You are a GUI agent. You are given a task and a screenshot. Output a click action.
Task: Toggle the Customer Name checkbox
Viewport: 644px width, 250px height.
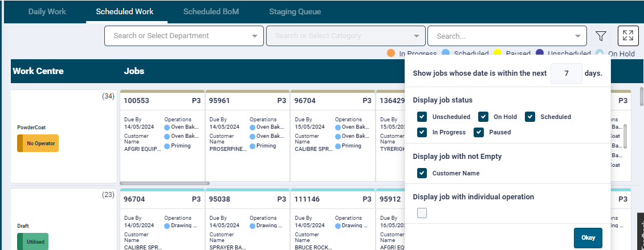pos(422,173)
